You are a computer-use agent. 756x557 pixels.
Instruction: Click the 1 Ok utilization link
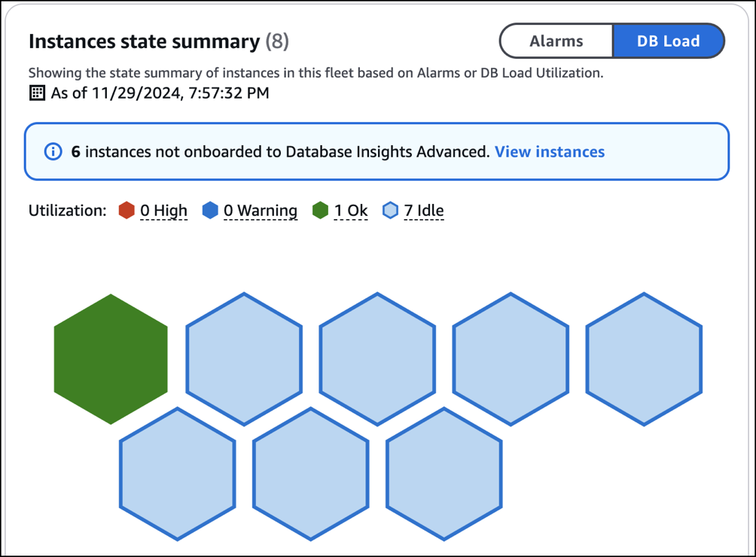click(x=350, y=211)
